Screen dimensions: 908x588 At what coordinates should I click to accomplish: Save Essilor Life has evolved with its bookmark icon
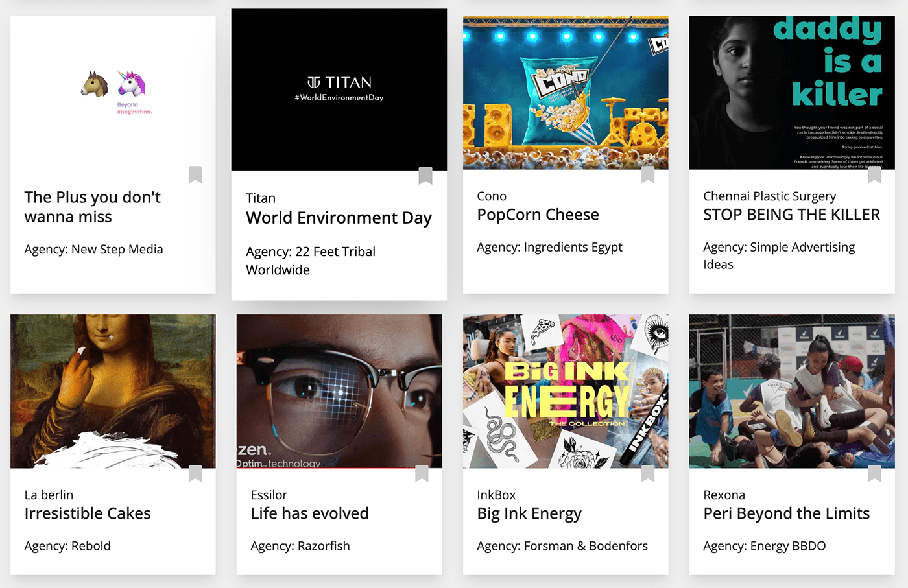[422, 473]
